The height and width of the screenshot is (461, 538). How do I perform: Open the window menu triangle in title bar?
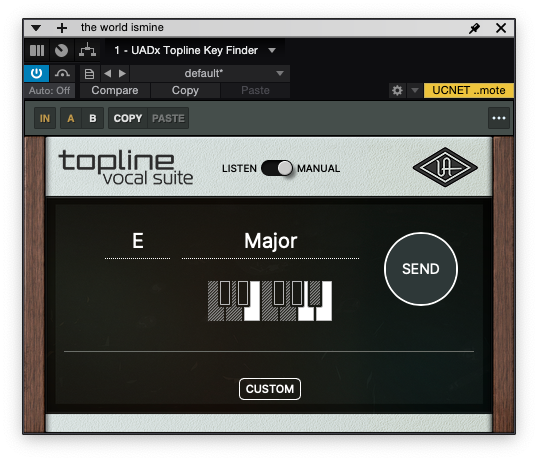[36, 28]
